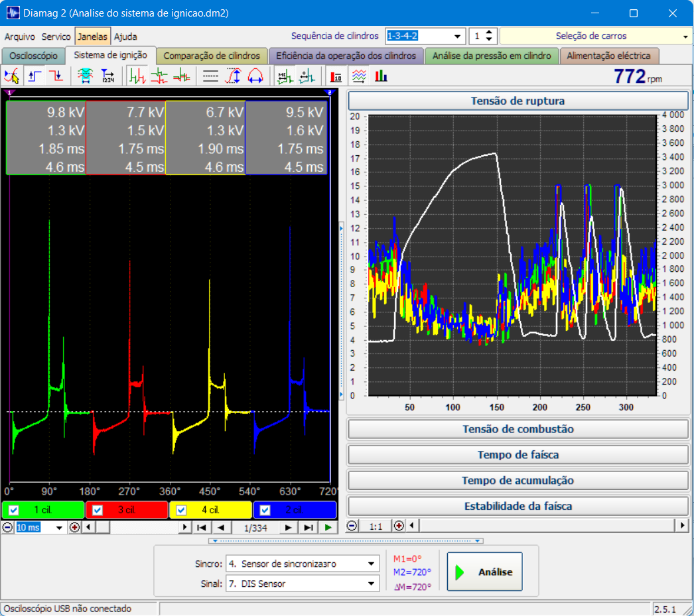
Task: Toggle 4 cil. checkbox
Action: point(181,510)
